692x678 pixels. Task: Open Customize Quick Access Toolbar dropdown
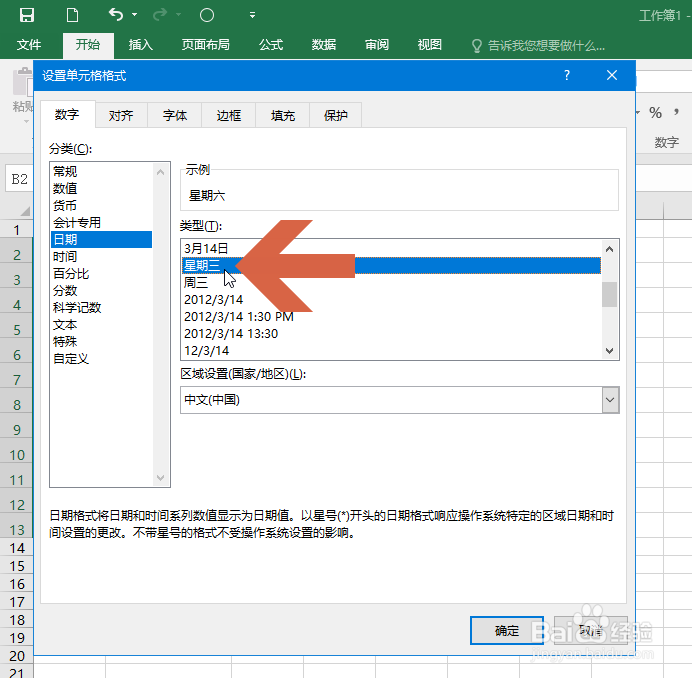pyautogui.click(x=252, y=15)
